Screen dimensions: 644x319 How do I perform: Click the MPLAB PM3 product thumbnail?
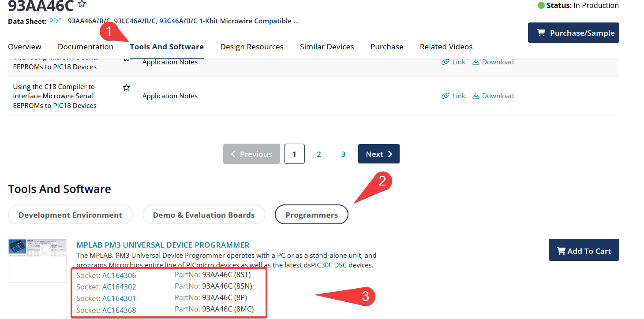[x=37, y=260]
